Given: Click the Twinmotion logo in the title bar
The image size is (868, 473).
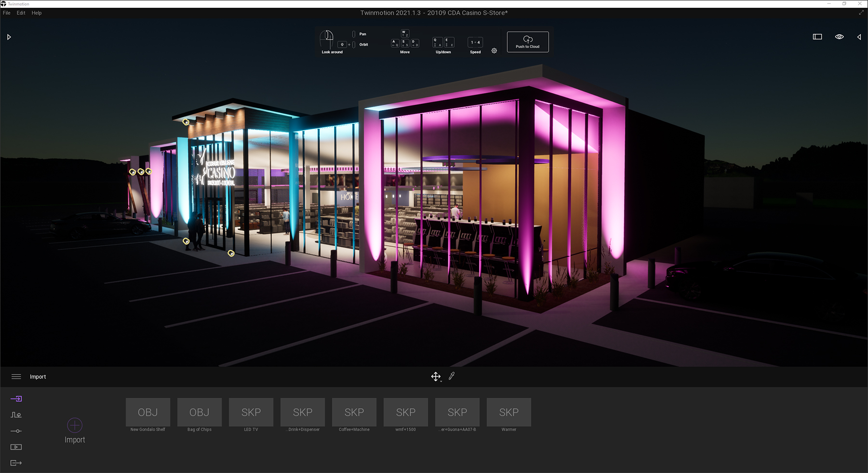Looking at the screenshot, I should [3, 3].
